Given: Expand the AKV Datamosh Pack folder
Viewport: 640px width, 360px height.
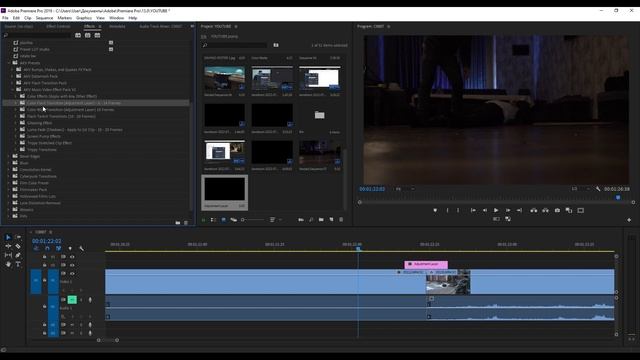Looking at the screenshot, I should point(12,76).
